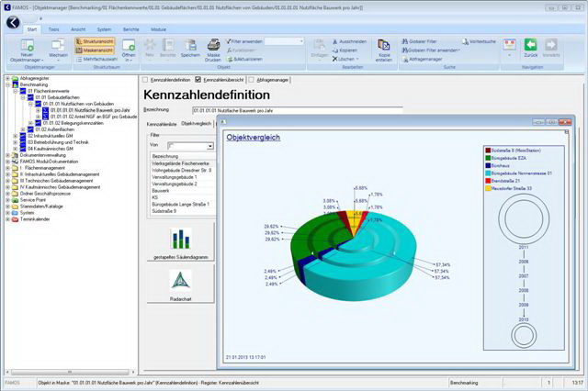The image size is (588, 391).
Task: Collapse the Benchmarking tree node
Action: click(x=7, y=84)
